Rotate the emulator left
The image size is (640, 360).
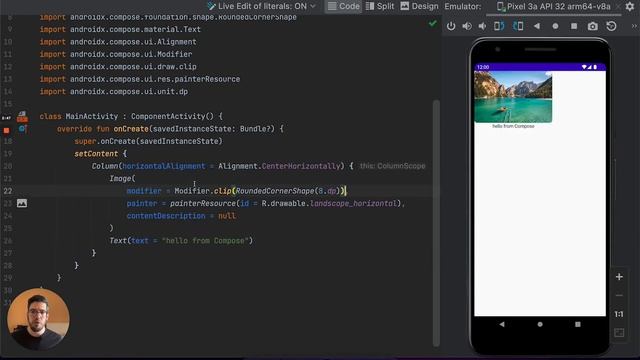pos(499,26)
